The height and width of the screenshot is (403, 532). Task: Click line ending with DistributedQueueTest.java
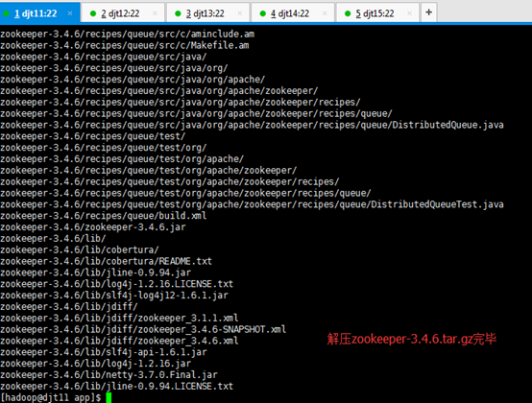252,204
